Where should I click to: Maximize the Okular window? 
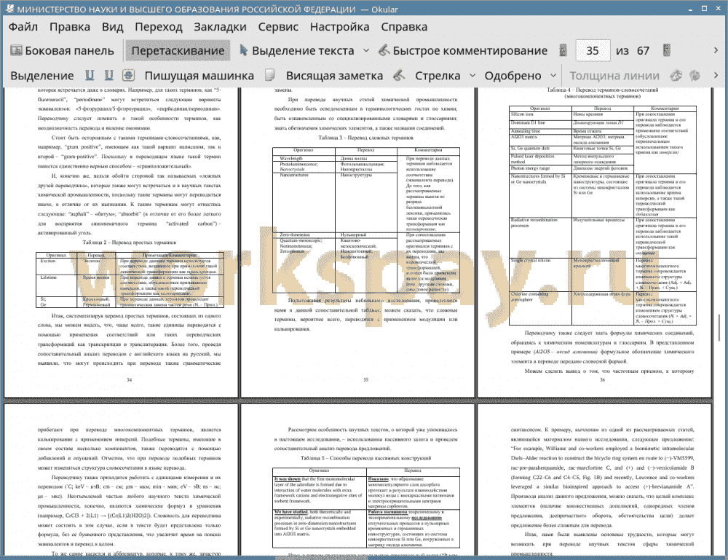coord(704,8)
